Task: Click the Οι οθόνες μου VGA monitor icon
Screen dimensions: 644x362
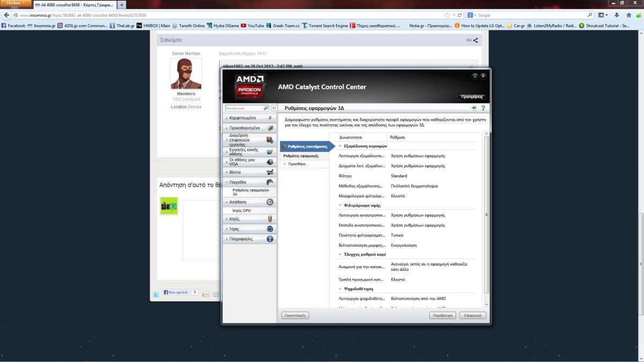Action: (x=270, y=161)
